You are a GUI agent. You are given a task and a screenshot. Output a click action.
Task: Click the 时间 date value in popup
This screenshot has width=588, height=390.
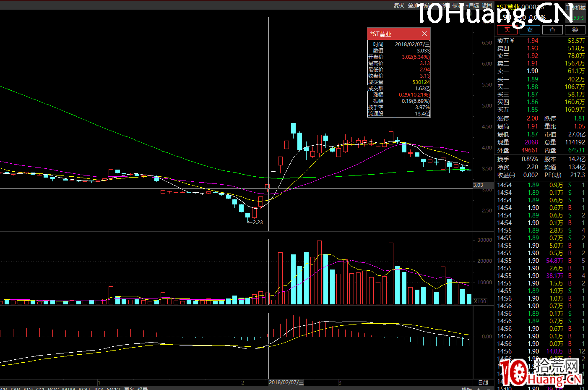pos(413,44)
